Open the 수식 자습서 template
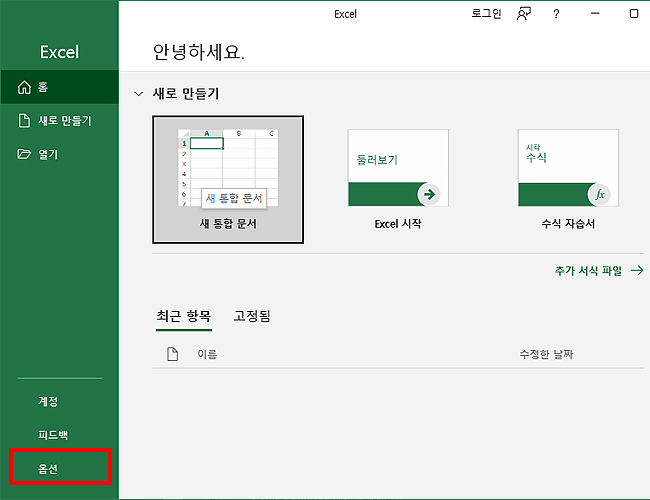This screenshot has height=500, width=650. (x=568, y=180)
